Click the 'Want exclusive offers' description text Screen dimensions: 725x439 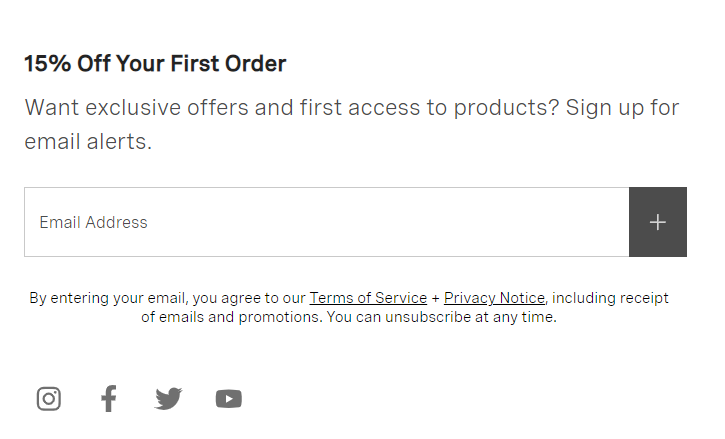351,124
